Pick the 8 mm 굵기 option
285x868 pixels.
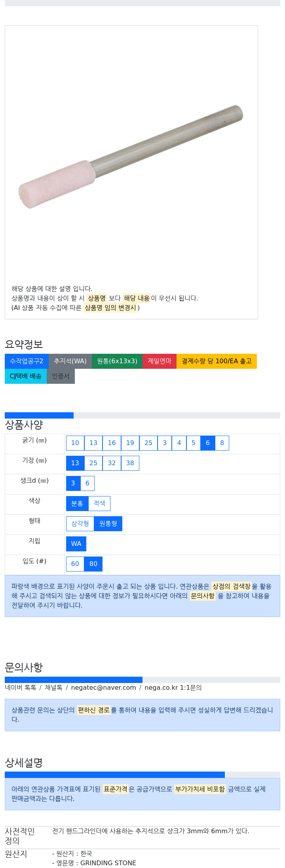coord(222,443)
